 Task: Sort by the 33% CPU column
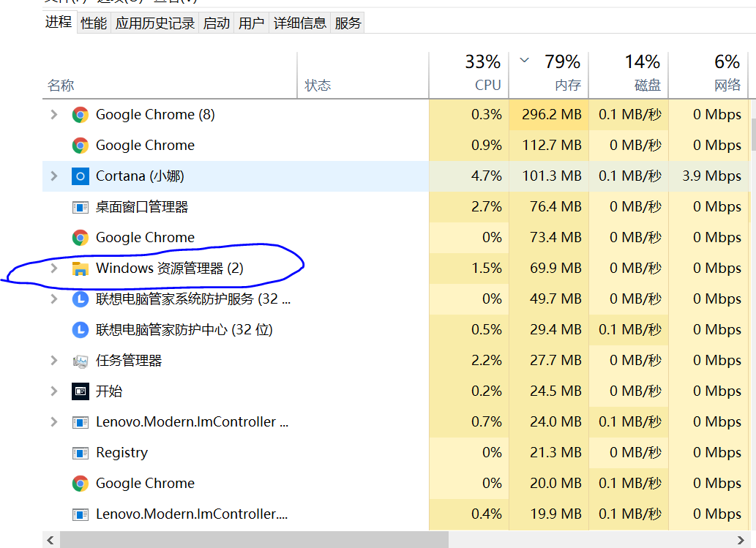click(x=468, y=75)
